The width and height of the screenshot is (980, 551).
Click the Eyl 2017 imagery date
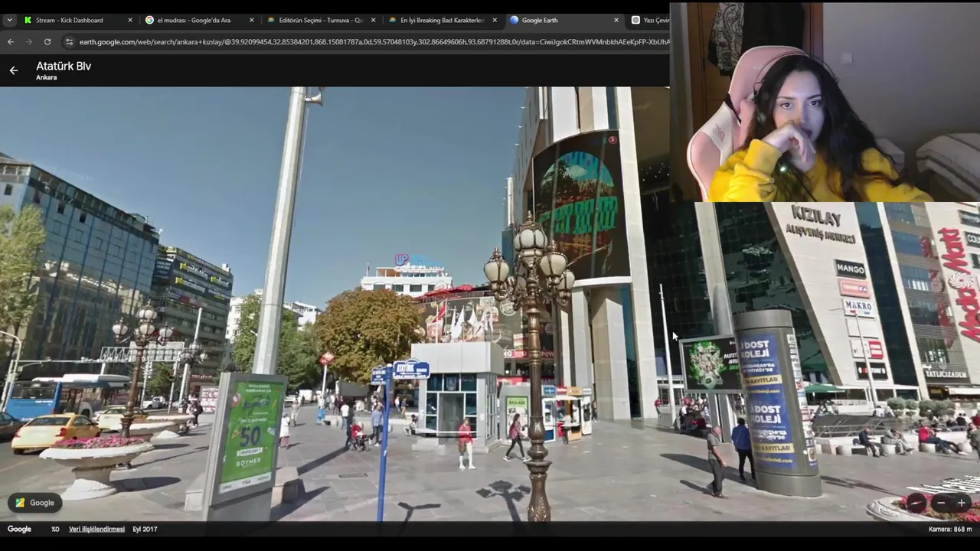pos(145,529)
